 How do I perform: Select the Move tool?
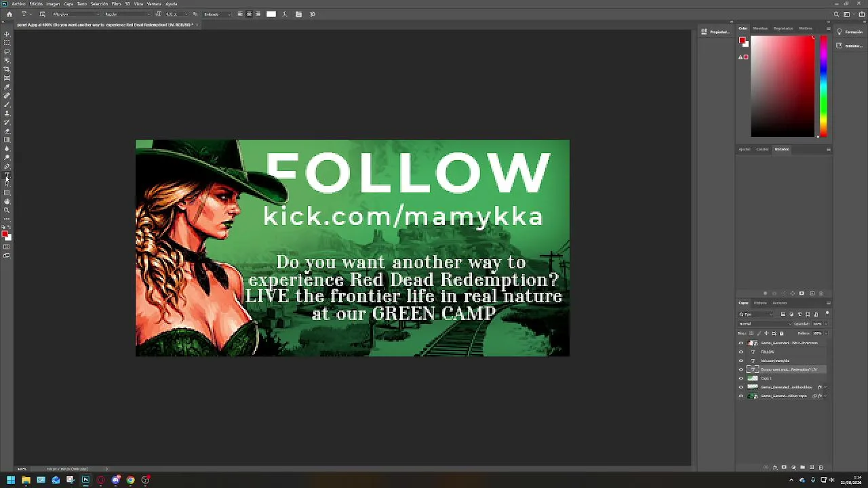coord(7,34)
